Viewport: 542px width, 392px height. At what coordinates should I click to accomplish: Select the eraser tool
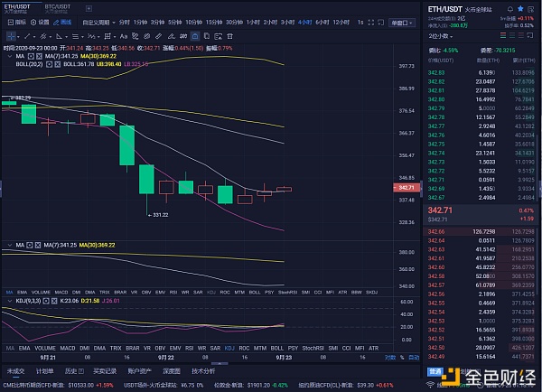pyautogui.click(x=171, y=36)
